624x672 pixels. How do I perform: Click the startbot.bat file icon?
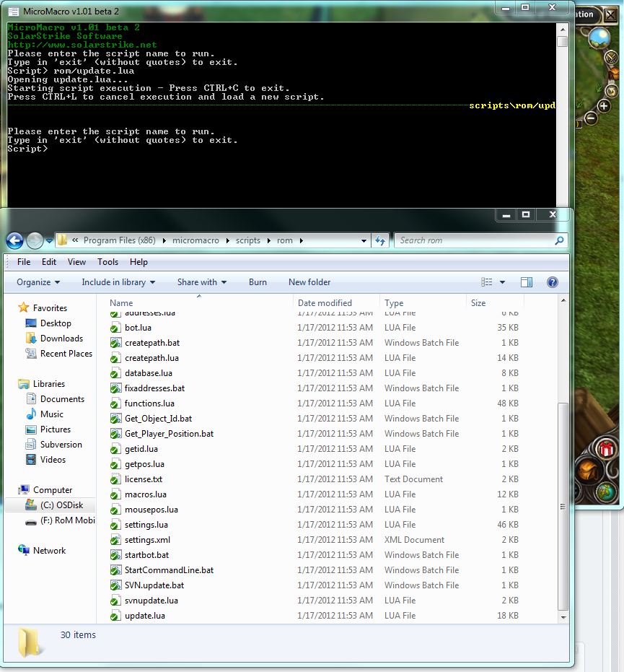(x=115, y=555)
